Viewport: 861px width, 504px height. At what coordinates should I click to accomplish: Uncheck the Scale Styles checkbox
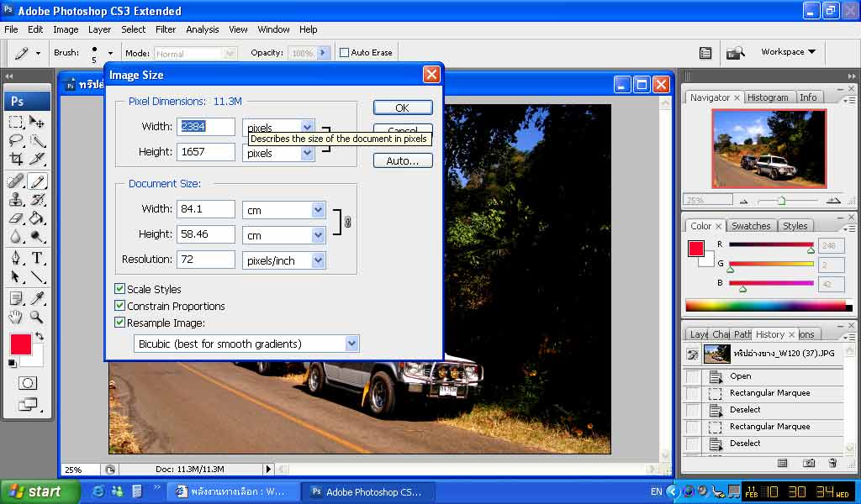120,289
